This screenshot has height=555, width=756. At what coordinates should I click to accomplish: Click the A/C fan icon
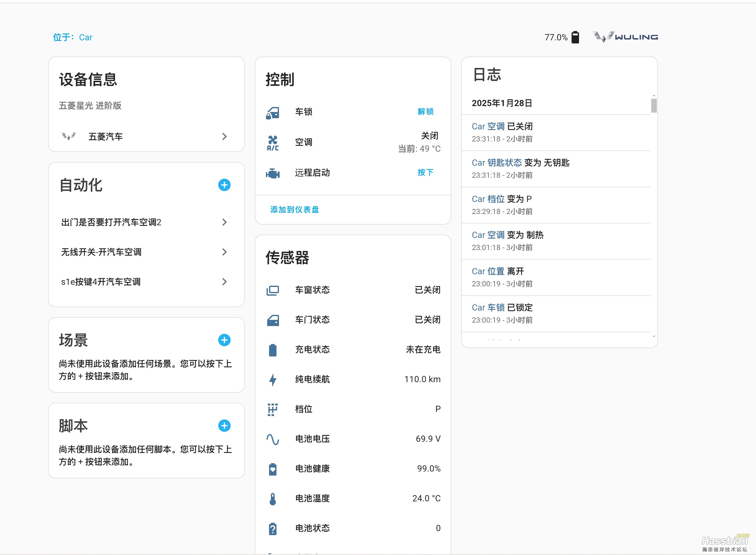(272, 143)
